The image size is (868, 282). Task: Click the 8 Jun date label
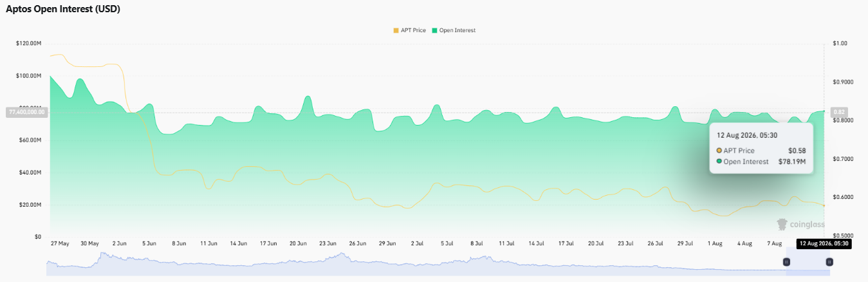coord(178,244)
